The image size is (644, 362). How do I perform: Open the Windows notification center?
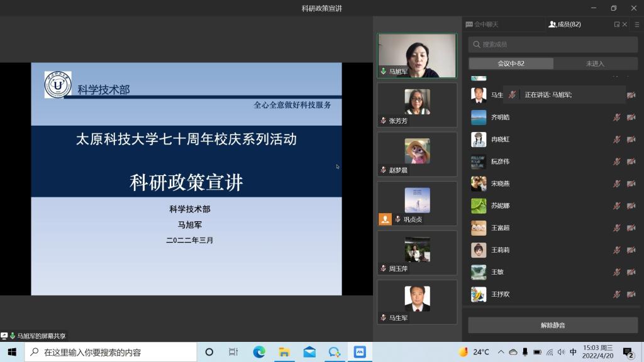coord(628,352)
